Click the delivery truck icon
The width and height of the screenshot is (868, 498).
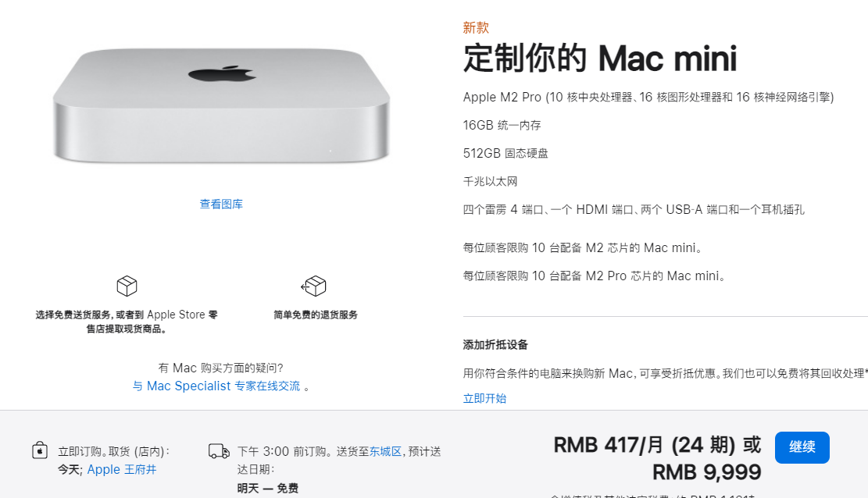[220, 451]
